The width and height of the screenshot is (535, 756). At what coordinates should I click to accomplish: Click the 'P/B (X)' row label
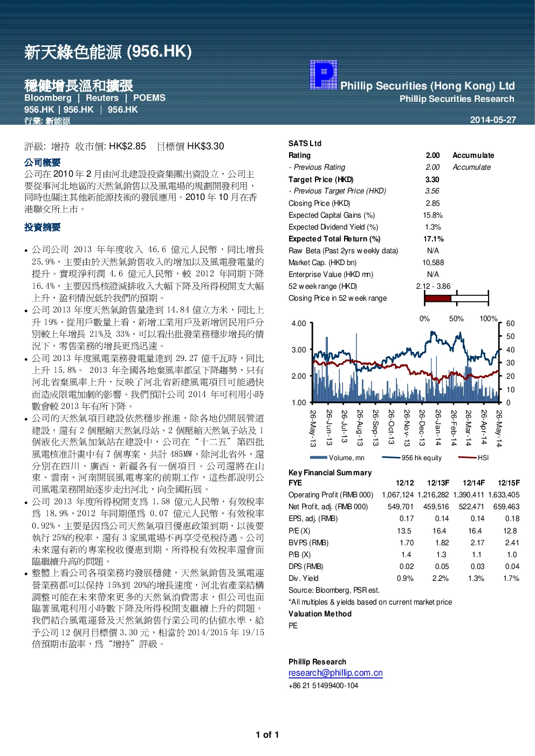(299, 554)
